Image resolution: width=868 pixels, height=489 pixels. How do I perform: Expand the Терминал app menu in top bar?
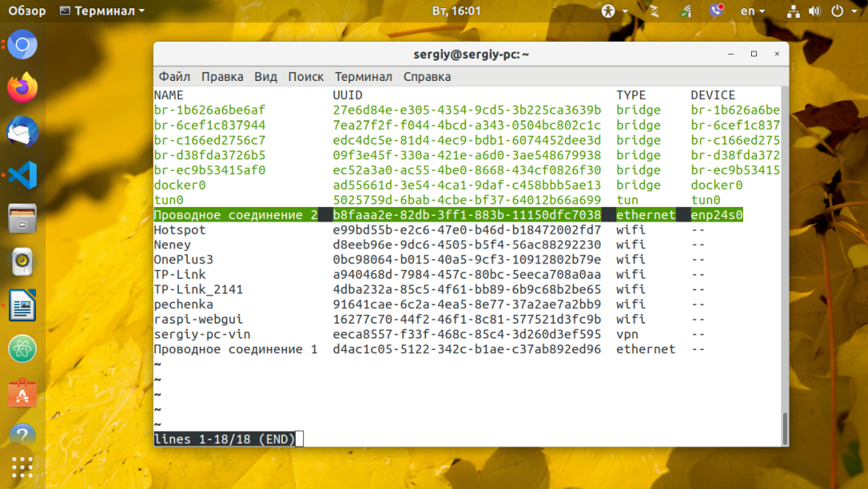[x=102, y=11]
